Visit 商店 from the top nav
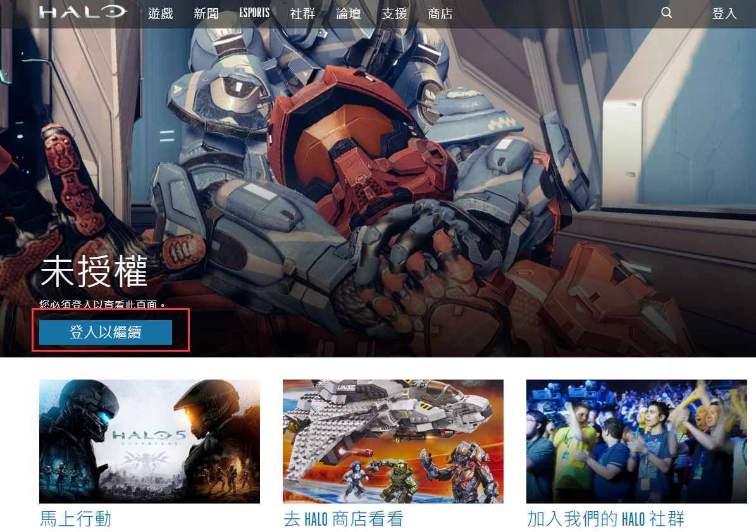 click(440, 13)
